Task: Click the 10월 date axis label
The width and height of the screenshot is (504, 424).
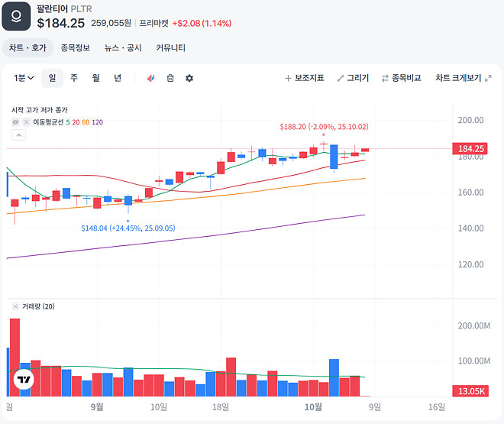Action: pos(313,407)
